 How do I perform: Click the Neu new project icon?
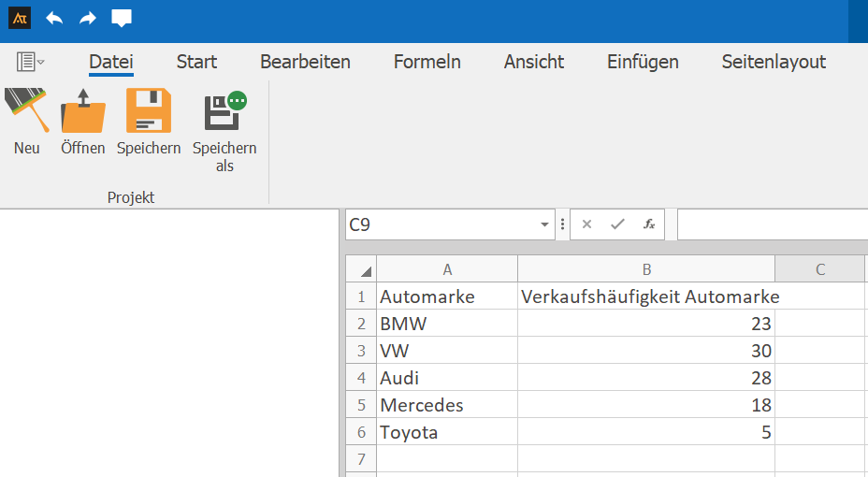pyautogui.click(x=26, y=112)
